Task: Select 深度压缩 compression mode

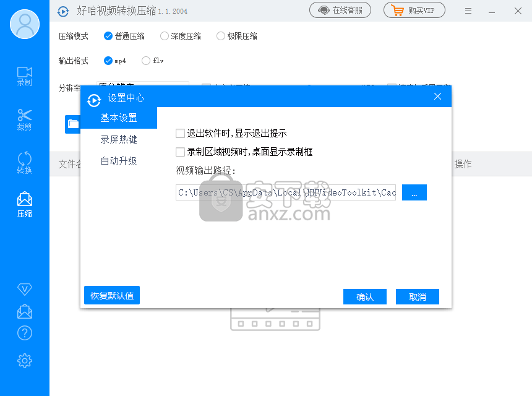Action: (181, 36)
